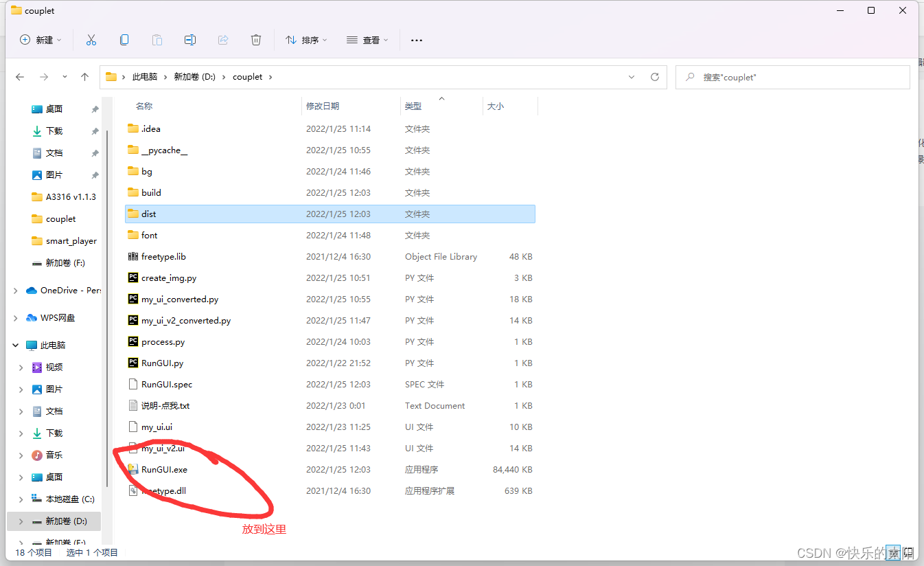Screen dimensions: 924x566
Task: Click the Rename icon in toolbar
Action: pos(190,40)
